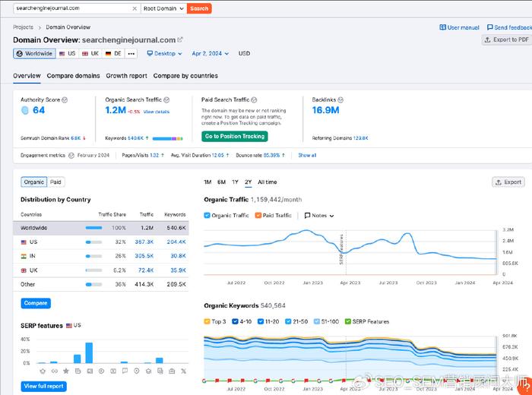Click the orange Search button
Image resolution: width=532 pixels, height=395 pixels.
[199, 8]
